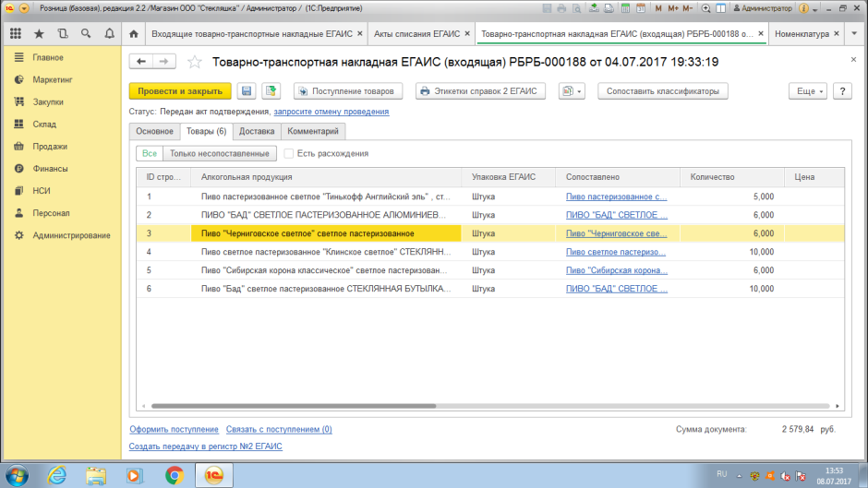Screen dimensions: 868x488
Task: Switch to 'Доставка' tab
Action: tap(257, 131)
